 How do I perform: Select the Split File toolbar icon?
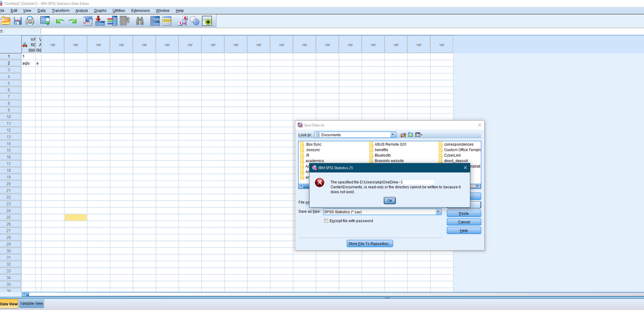pos(155,21)
